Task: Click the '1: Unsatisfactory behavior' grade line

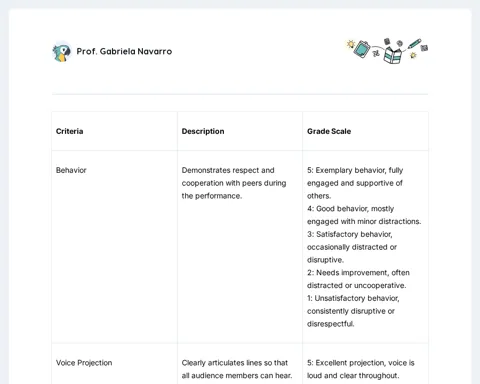Action: (353, 311)
